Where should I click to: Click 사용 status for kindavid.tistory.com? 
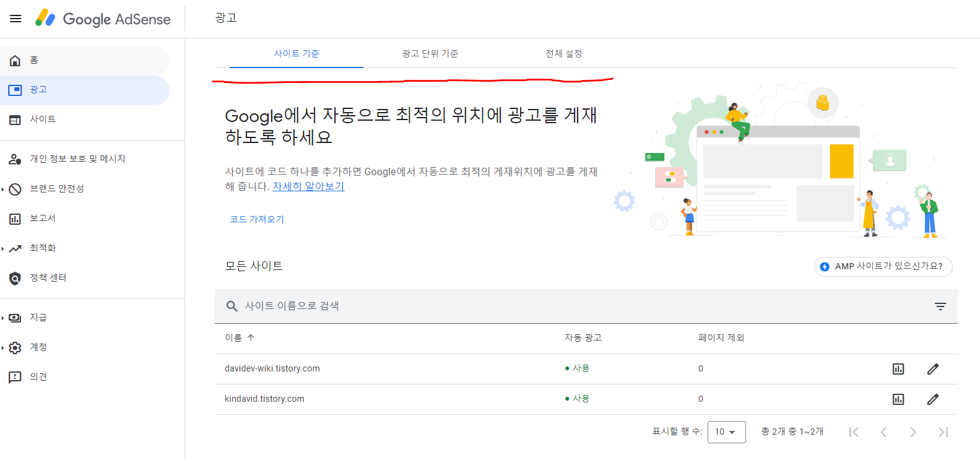(577, 398)
